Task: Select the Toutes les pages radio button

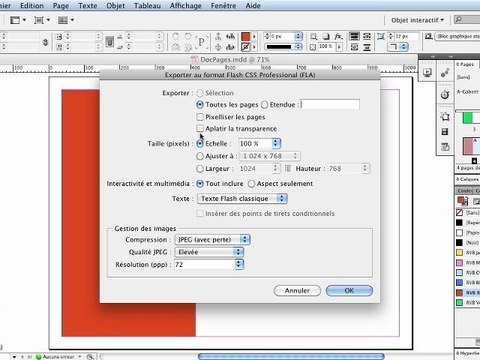Action: coord(200,105)
